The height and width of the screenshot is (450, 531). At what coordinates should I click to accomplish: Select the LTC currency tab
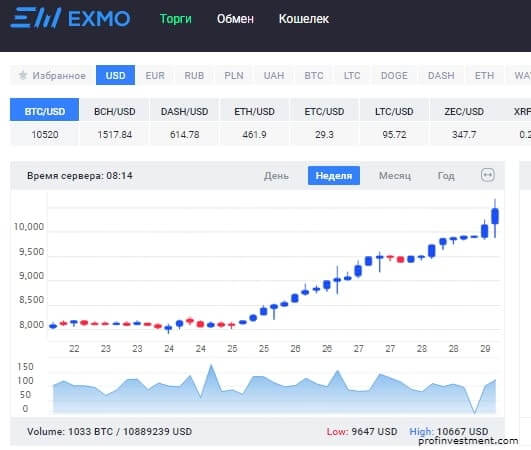pos(352,75)
